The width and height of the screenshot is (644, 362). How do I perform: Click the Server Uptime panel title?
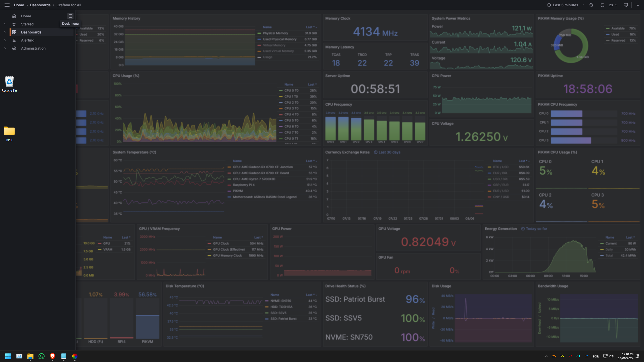click(x=337, y=76)
